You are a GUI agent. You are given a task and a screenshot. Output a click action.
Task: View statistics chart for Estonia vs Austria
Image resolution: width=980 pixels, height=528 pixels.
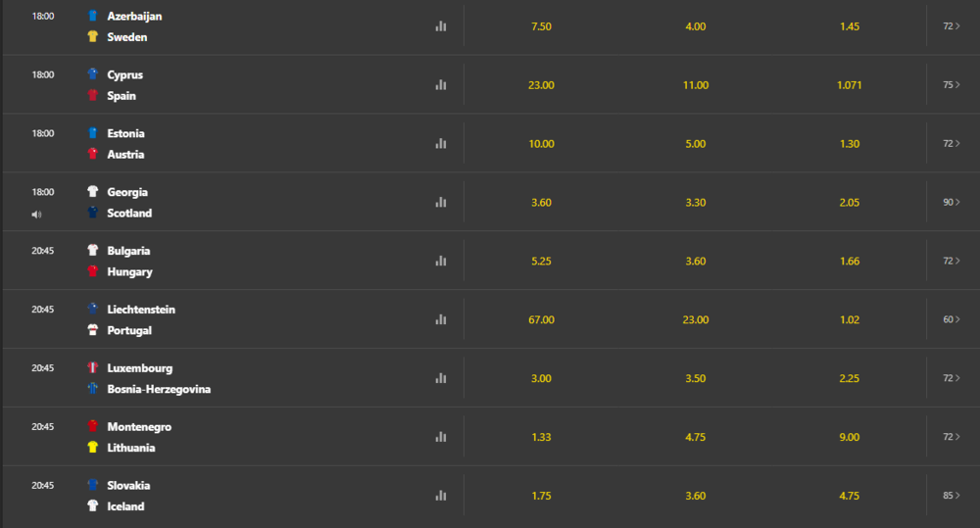tap(441, 144)
